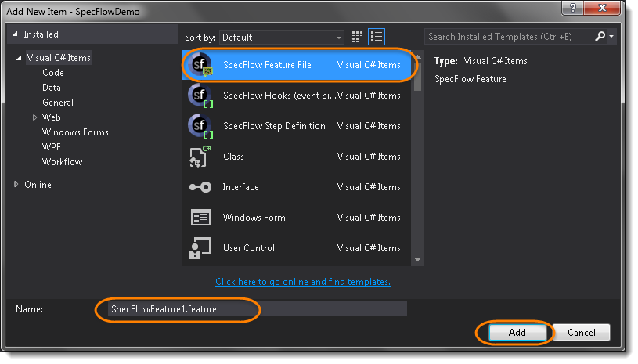Select the WPF category
This screenshot has height=364, width=638.
(x=51, y=147)
